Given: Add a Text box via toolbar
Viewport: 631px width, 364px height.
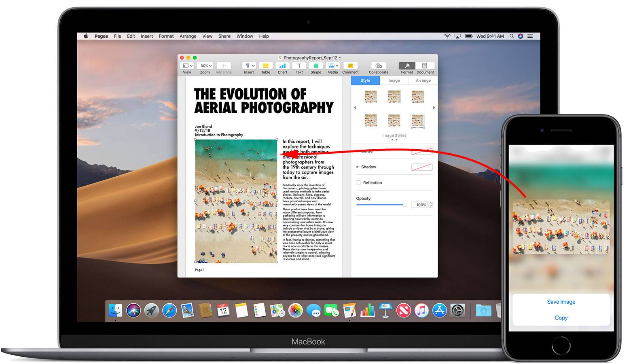Looking at the screenshot, I should click(299, 66).
